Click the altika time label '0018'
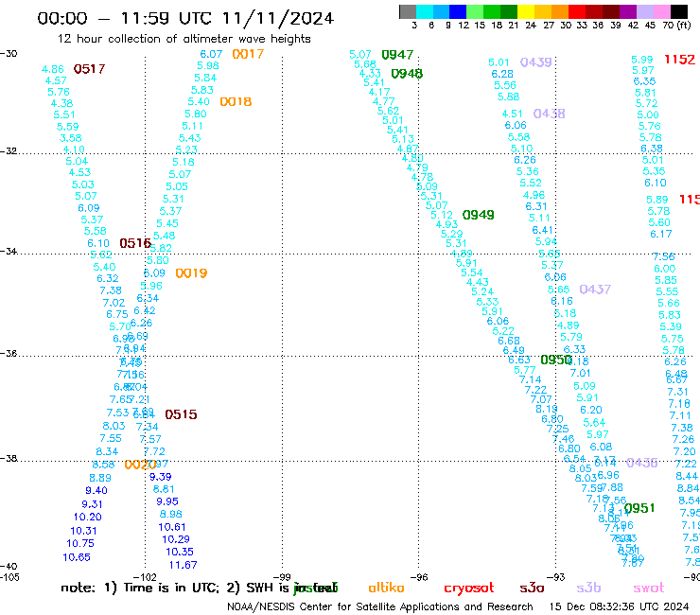The height and width of the screenshot is (615, 700). (236, 102)
